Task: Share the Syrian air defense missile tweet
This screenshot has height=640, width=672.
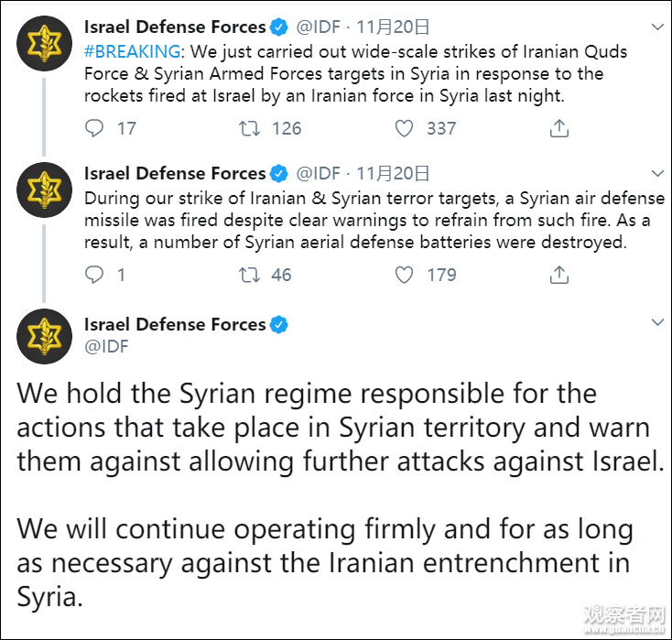Action: coord(558,275)
